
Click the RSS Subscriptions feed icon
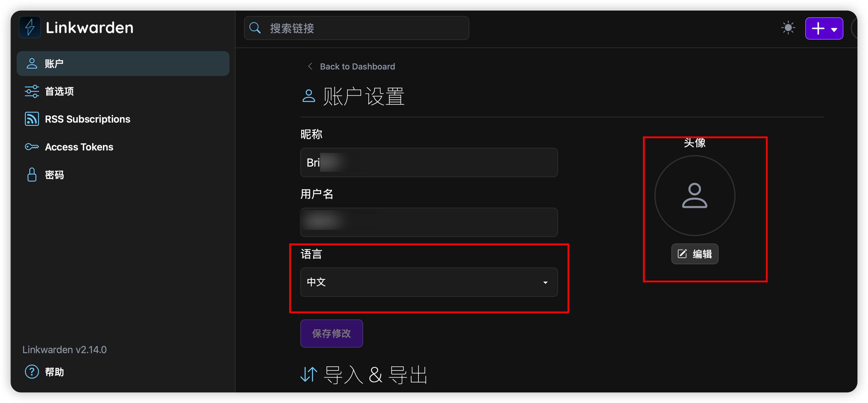(32, 119)
